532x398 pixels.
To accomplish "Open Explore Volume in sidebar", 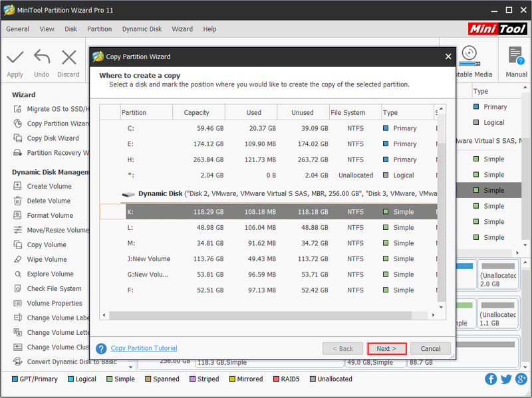I will click(51, 274).
